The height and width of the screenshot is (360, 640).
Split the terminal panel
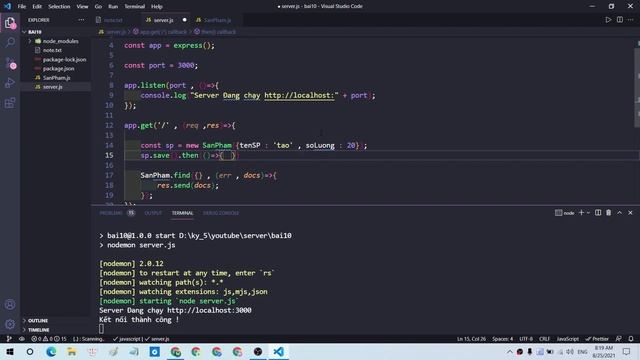coord(598,213)
